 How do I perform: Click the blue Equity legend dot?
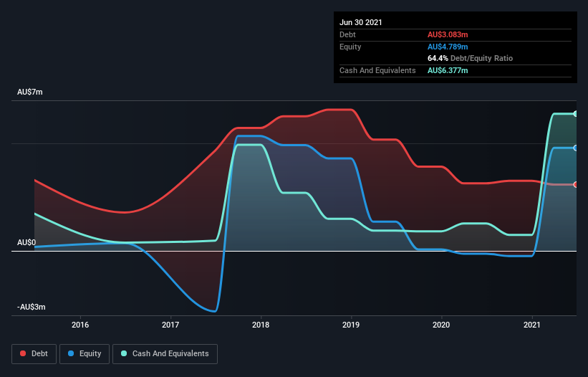71,354
